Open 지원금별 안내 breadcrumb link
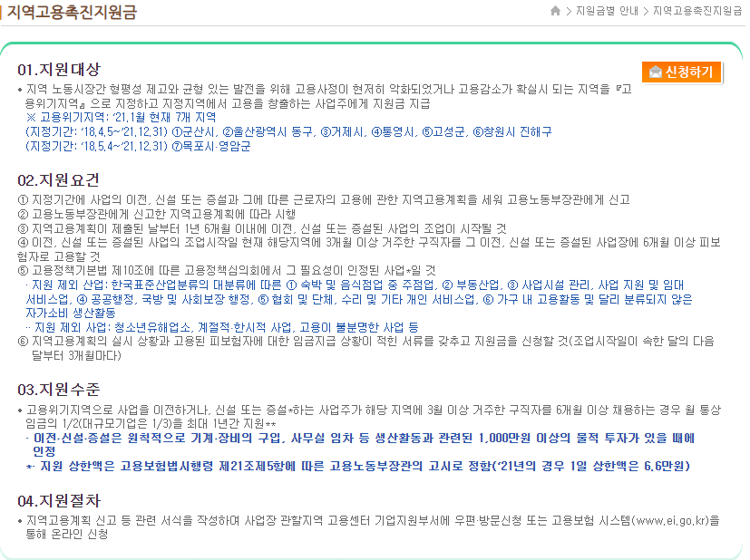This screenshot has width=750, height=560. [x=607, y=11]
